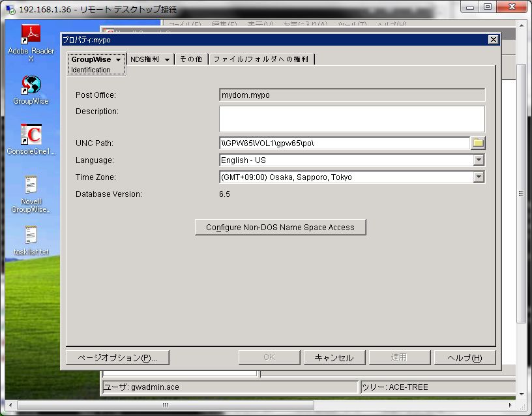Viewport: 532px width, 416px height.
Task: Click the Identification subtab label
Action: click(x=91, y=70)
